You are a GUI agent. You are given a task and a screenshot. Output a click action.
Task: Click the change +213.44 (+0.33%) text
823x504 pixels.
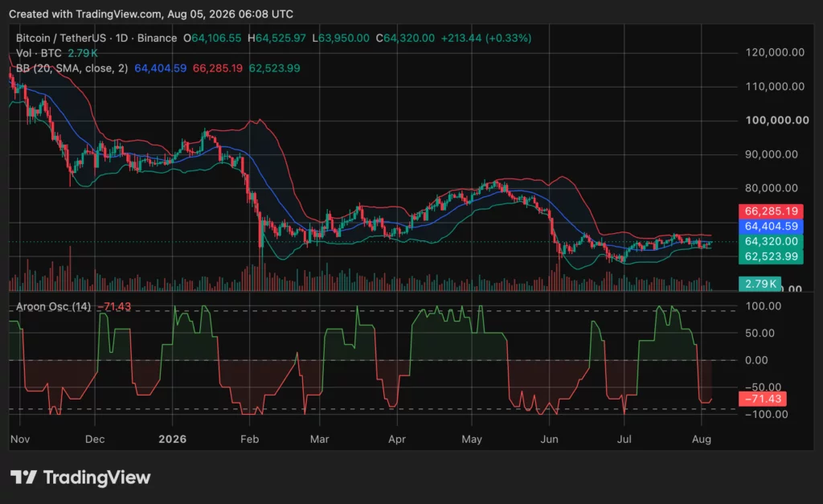click(x=486, y=39)
